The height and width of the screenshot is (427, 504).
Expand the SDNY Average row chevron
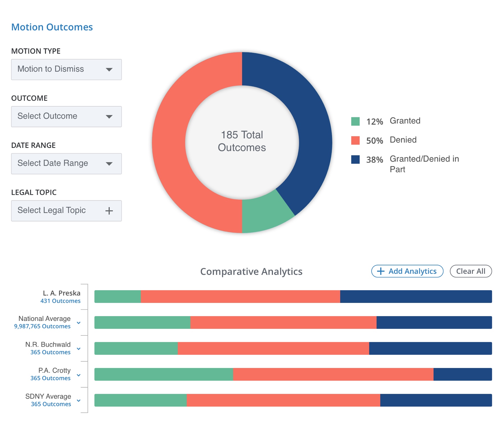click(79, 401)
